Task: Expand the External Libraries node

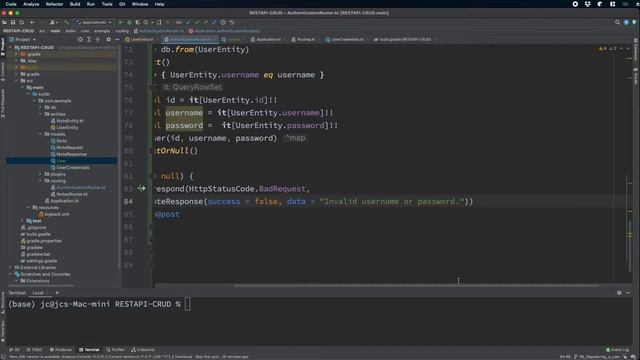Action: coord(11,267)
